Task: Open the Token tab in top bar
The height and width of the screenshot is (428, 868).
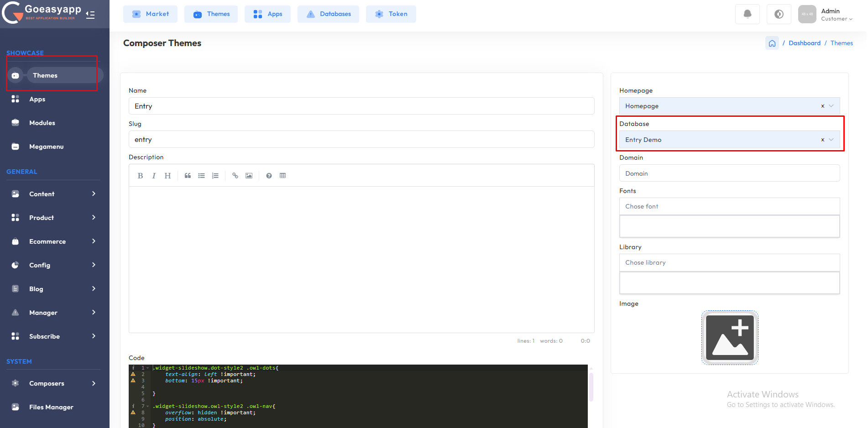Action: [391, 14]
